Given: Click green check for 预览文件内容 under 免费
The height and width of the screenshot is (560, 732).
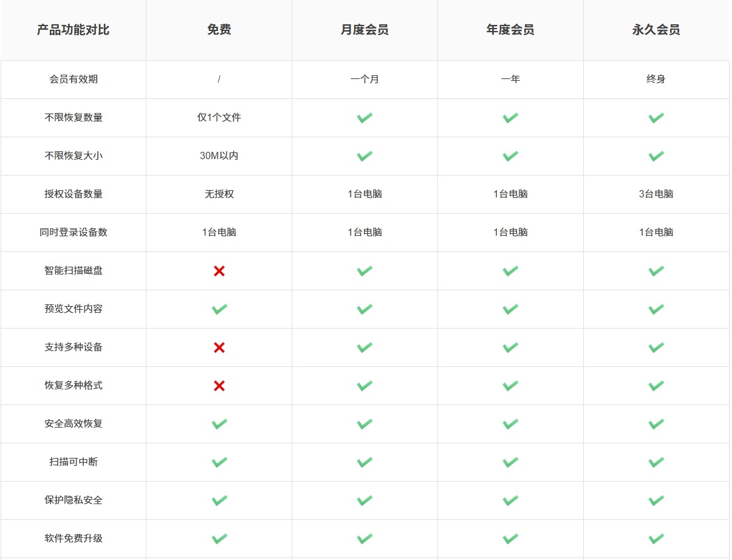Looking at the screenshot, I should click(219, 309).
